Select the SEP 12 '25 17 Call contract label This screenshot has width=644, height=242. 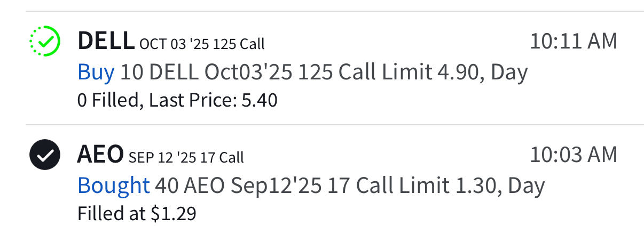point(186,158)
